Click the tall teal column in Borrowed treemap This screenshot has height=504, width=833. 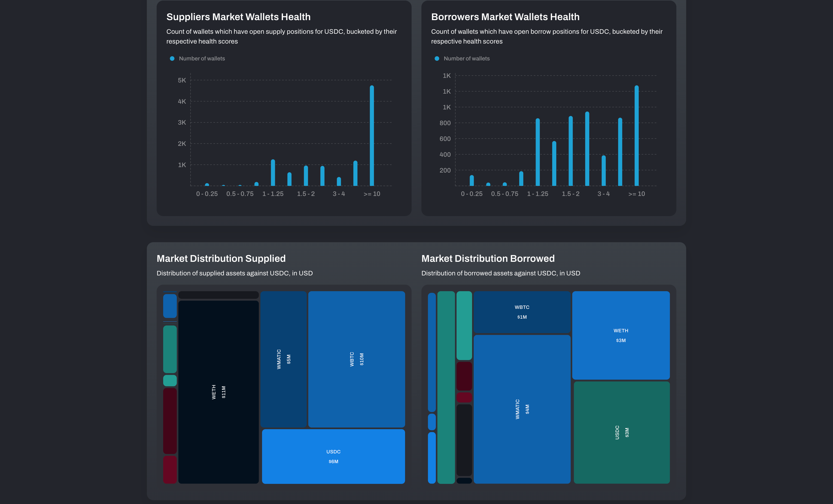point(446,387)
